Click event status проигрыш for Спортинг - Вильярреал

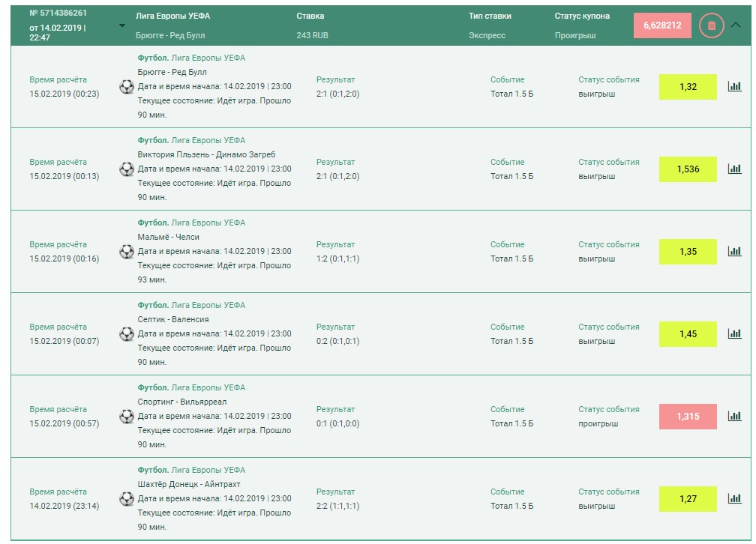[x=598, y=423]
